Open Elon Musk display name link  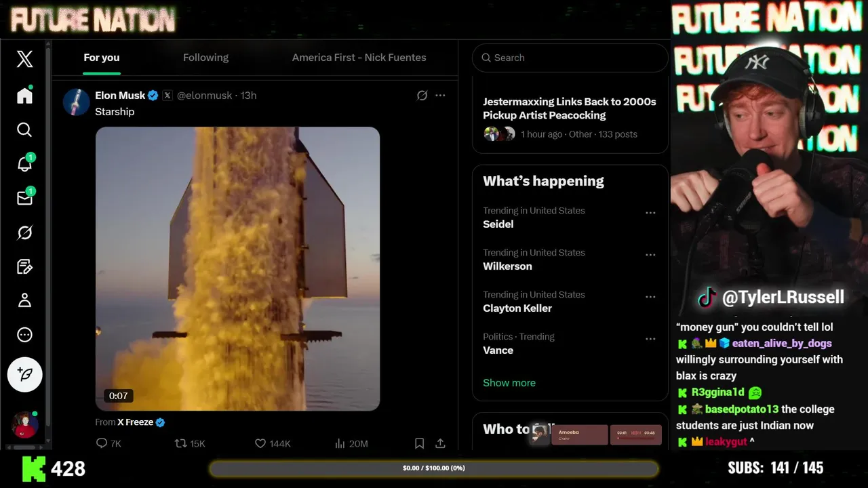[120, 96]
